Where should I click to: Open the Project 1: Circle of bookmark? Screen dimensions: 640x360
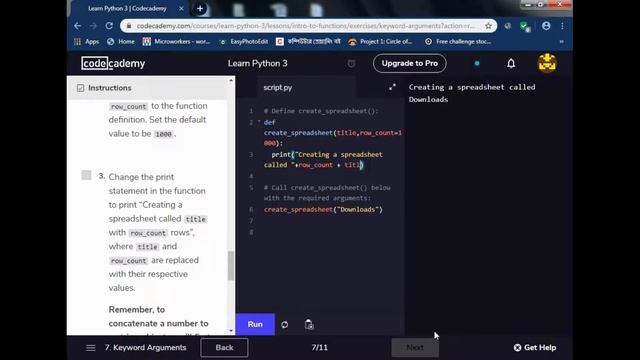click(380, 42)
